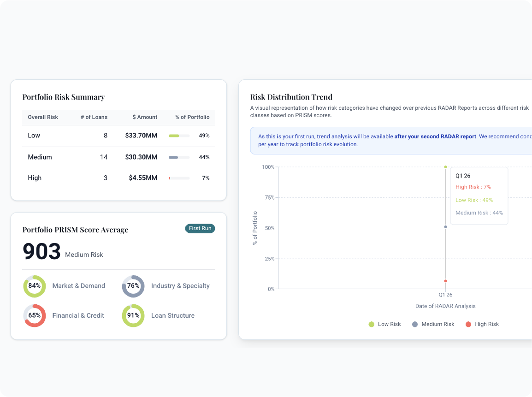This screenshot has height=397, width=532.
Task: Select the Overall Risk column header
Action: point(43,117)
